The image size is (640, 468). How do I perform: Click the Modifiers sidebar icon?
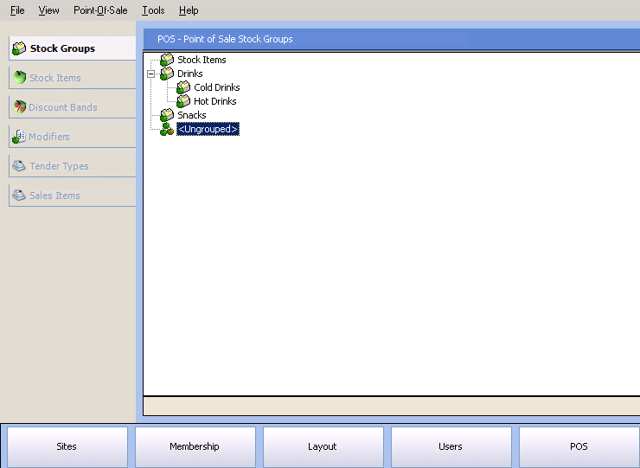(x=19, y=136)
